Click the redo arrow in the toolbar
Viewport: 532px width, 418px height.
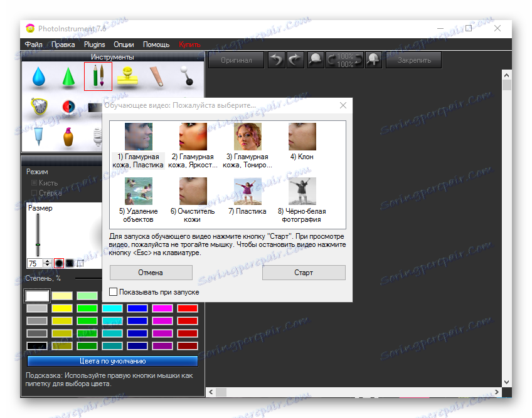295,60
